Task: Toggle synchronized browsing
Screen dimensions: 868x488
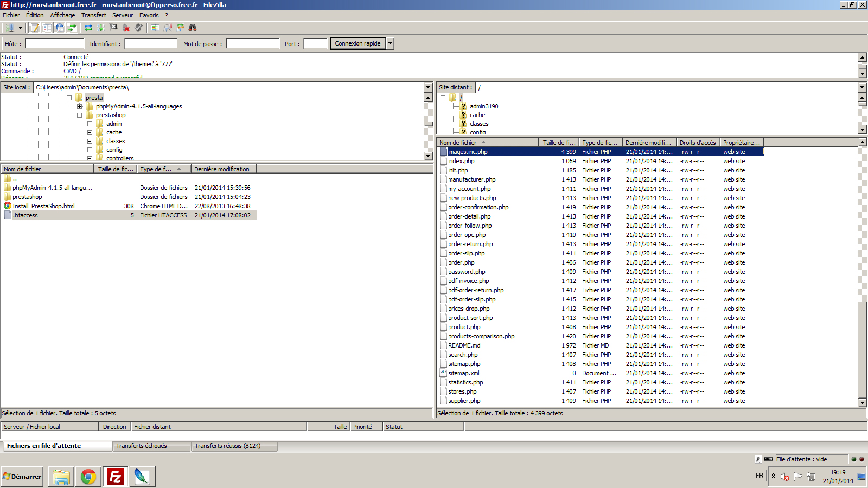Action: [x=180, y=28]
